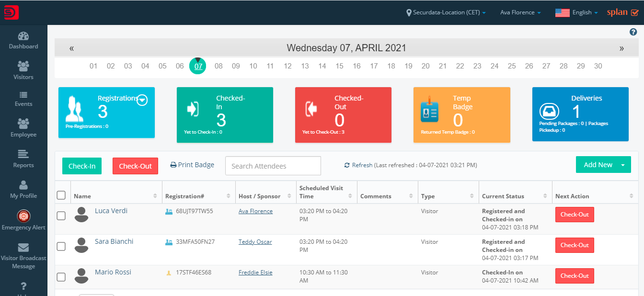Click the red Check-Out toolbar button
The height and width of the screenshot is (296, 644).
[x=135, y=166]
